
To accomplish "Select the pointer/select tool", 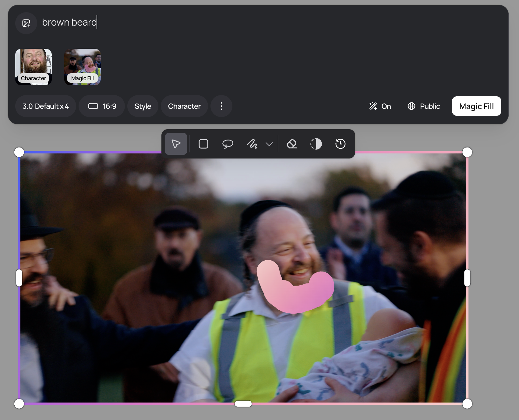I will click(x=176, y=144).
